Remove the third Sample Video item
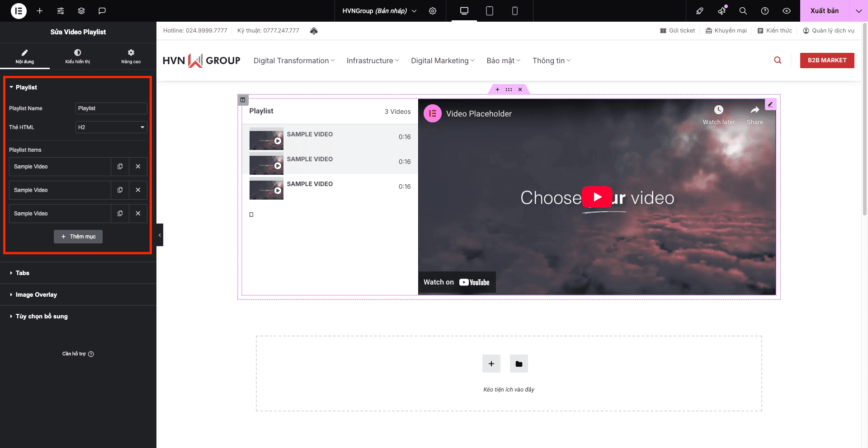 coord(138,214)
